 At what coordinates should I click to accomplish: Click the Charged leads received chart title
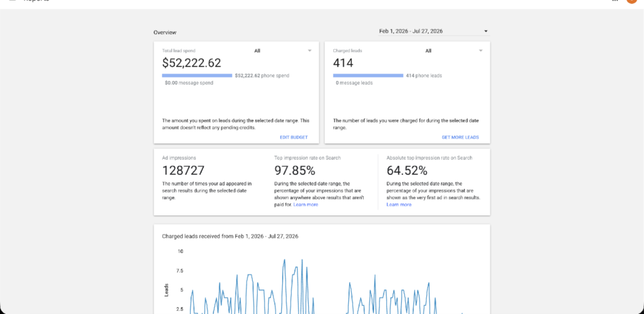(x=230, y=236)
